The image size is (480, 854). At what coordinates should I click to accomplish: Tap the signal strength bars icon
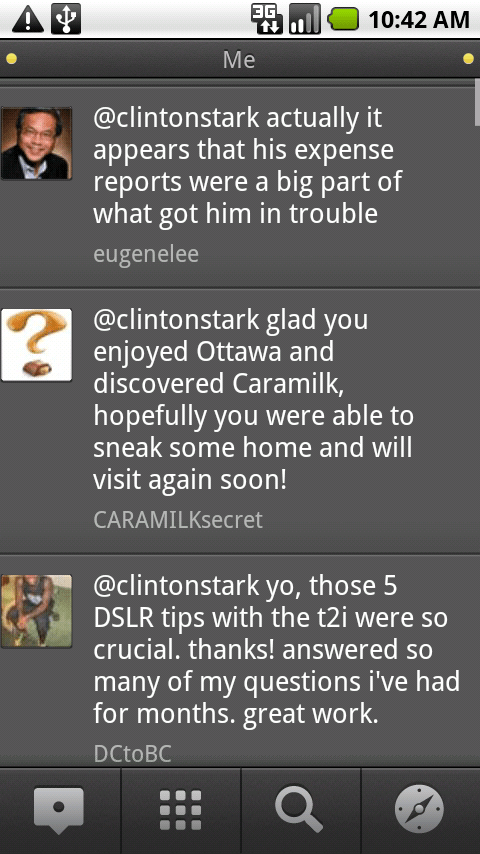click(305, 19)
